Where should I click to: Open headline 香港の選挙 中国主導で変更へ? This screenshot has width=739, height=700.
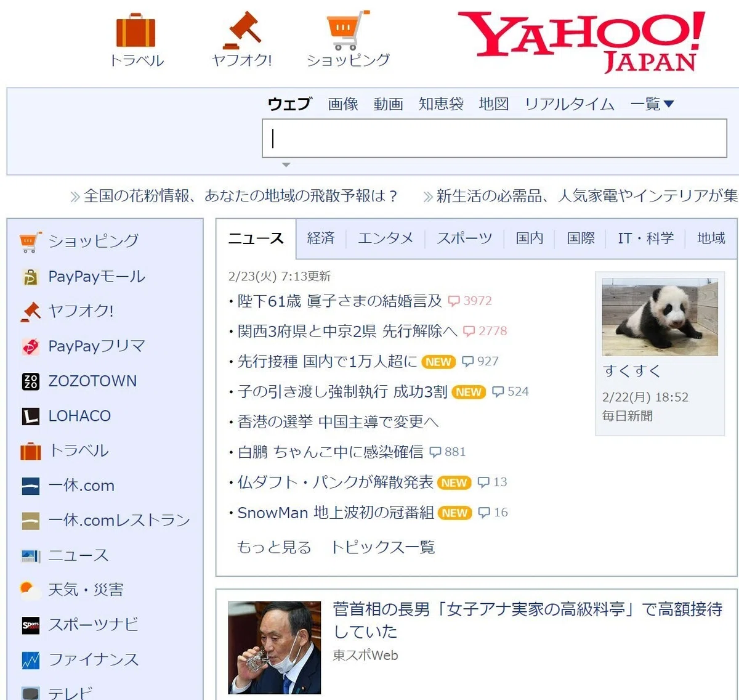point(338,422)
